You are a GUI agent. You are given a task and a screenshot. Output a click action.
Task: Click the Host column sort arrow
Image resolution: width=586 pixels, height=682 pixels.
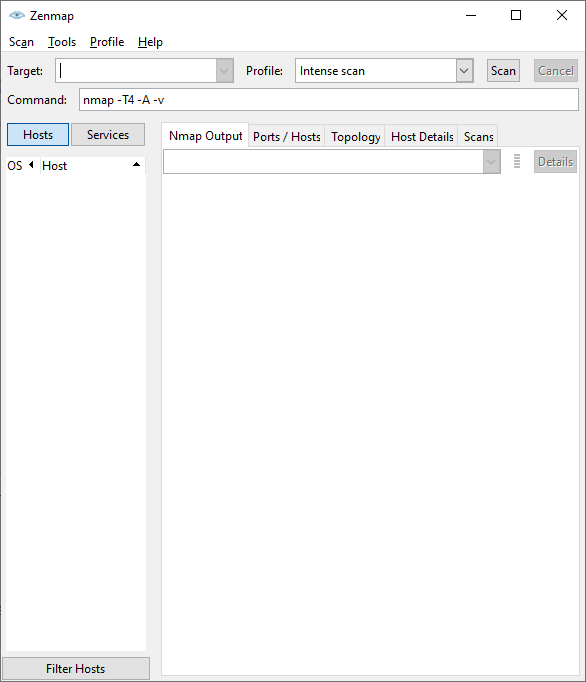tap(136, 164)
